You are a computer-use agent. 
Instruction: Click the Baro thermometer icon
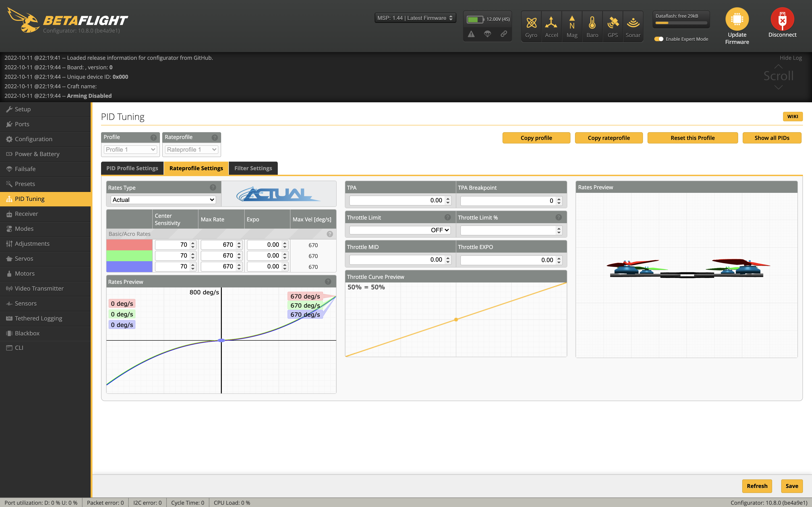[x=592, y=23]
